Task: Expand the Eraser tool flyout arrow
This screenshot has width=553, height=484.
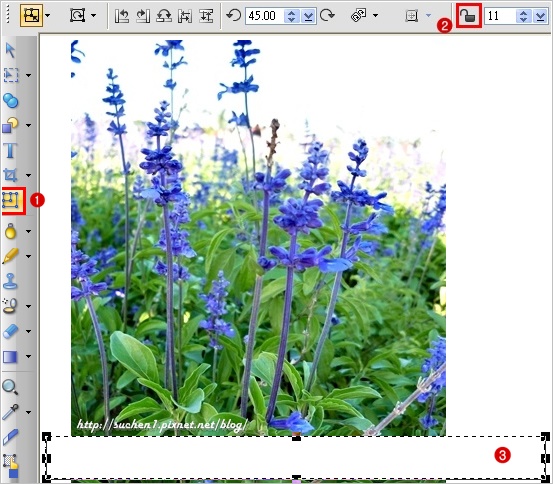Action: click(x=29, y=331)
